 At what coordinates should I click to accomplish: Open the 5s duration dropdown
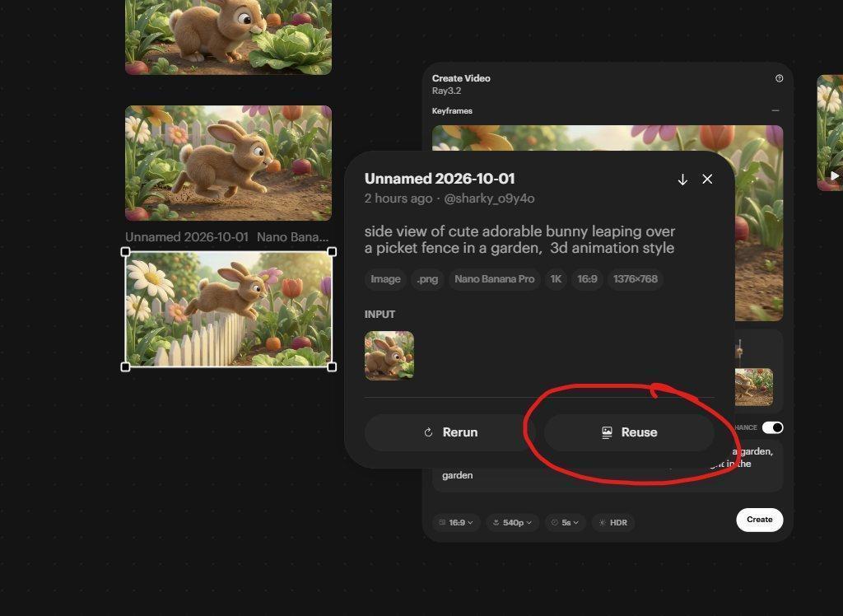(x=565, y=522)
